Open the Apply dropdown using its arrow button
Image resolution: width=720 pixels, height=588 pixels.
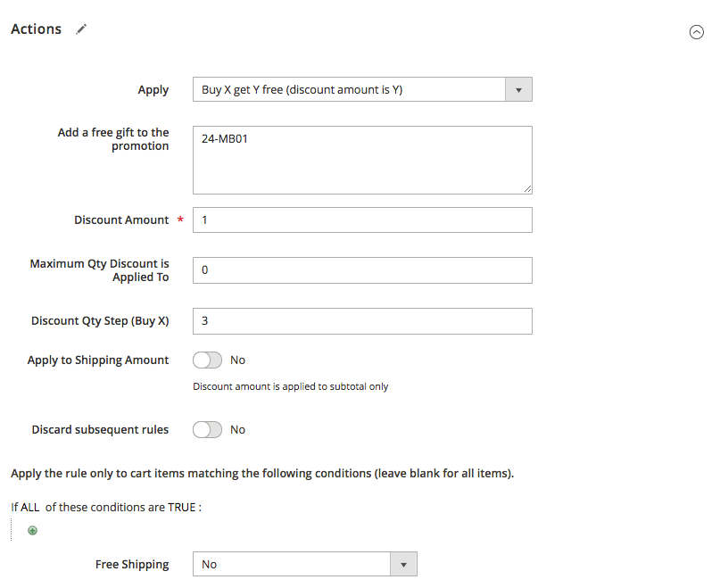(518, 89)
